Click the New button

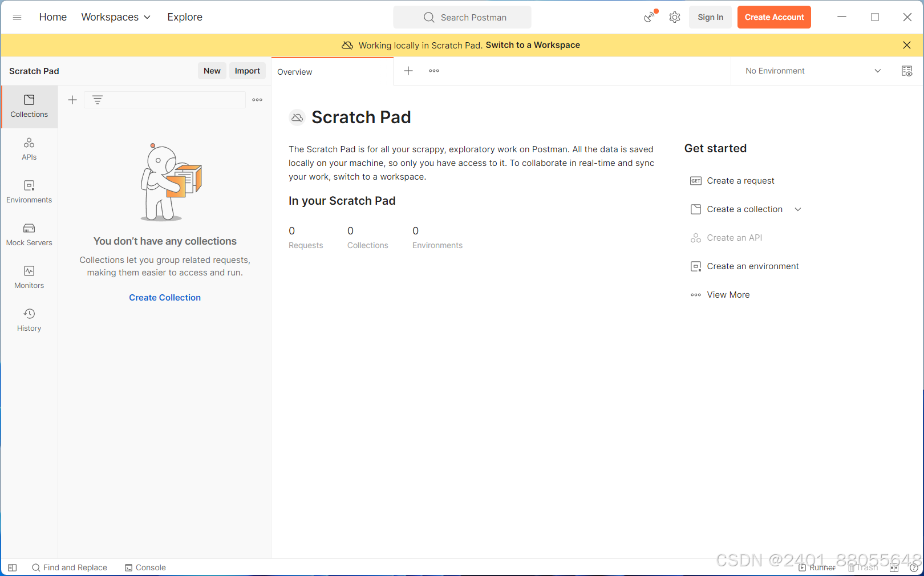click(x=212, y=71)
